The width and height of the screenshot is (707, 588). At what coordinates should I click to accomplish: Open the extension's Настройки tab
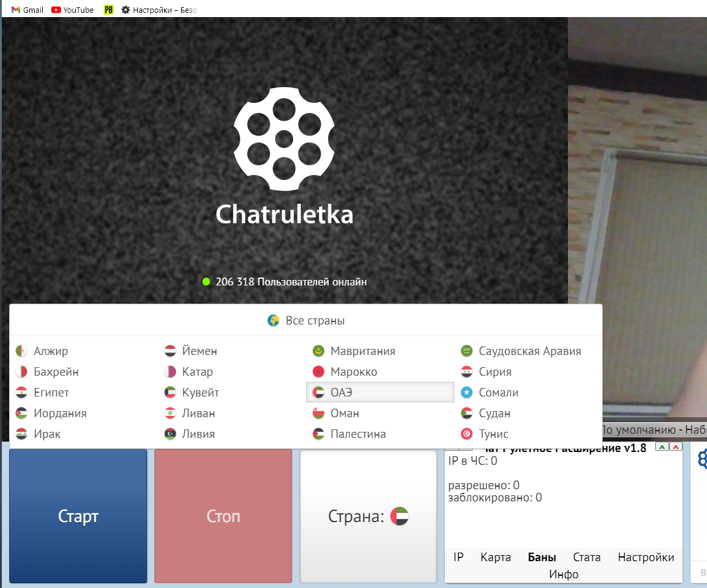[x=645, y=558]
